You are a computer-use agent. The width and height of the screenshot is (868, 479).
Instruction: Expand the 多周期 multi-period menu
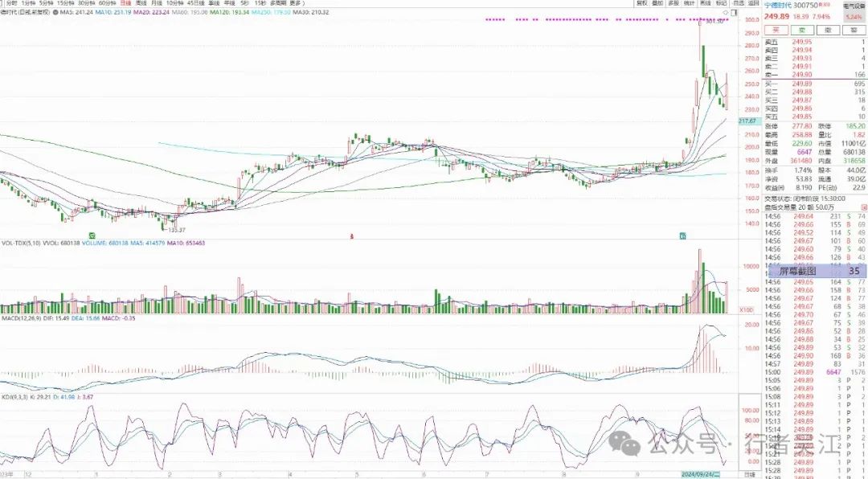(279, 3)
